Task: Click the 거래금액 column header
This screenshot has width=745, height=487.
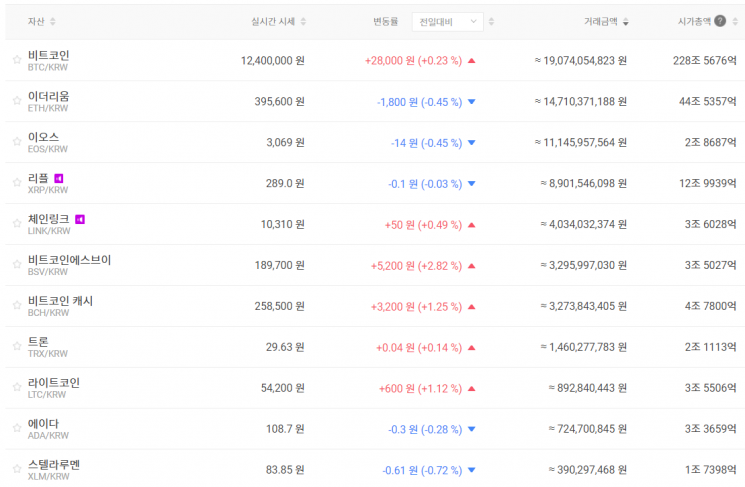Action: click(x=601, y=21)
